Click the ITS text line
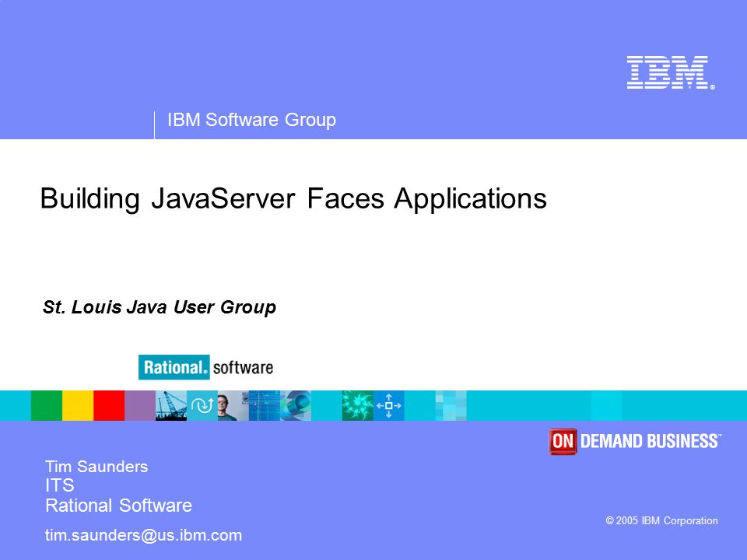 pyautogui.click(x=60, y=485)
